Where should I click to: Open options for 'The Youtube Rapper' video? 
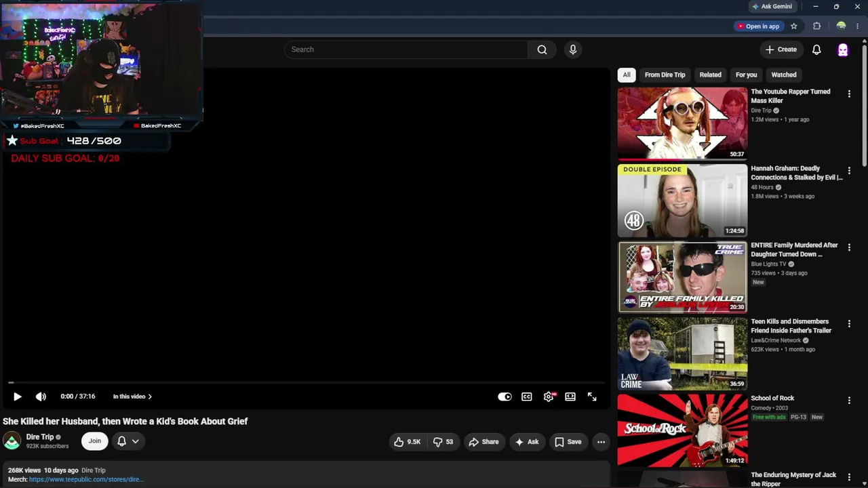(849, 94)
